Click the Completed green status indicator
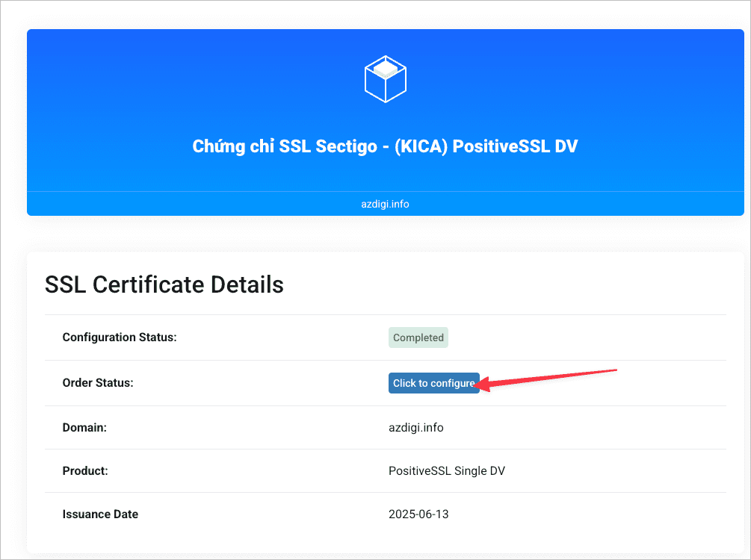The image size is (751, 560). [x=418, y=337]
